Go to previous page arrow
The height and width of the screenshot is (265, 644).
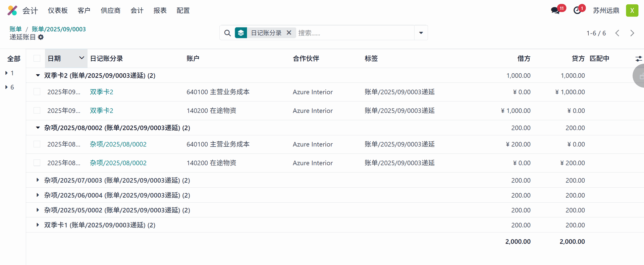(617, 33)
